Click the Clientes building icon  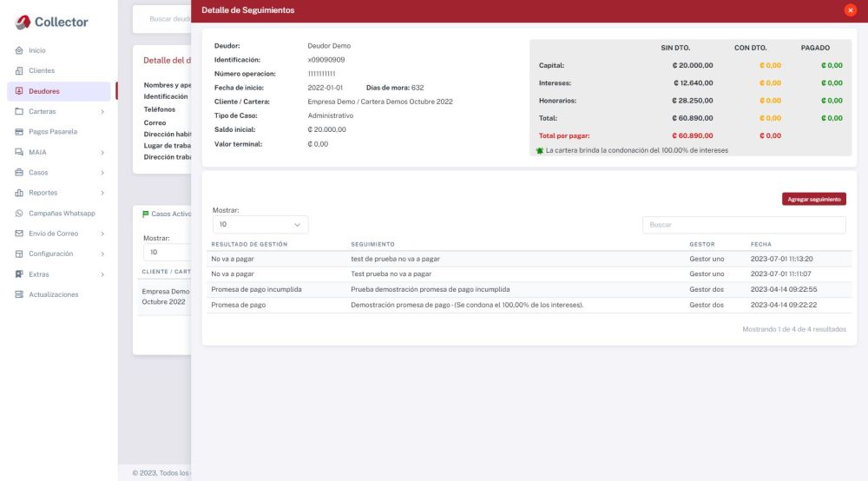tap(19, 70)
